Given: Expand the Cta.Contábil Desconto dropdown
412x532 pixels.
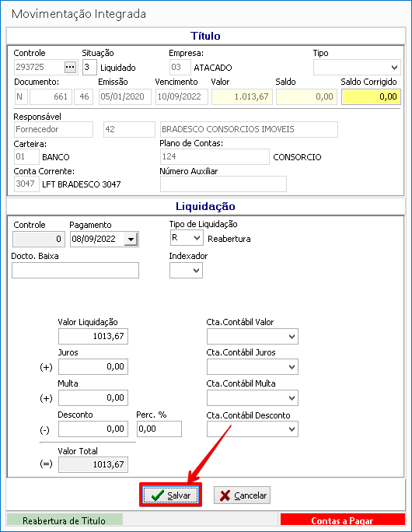Looking at the screenshot, I should pyautogui.click(x=292, y=429).
